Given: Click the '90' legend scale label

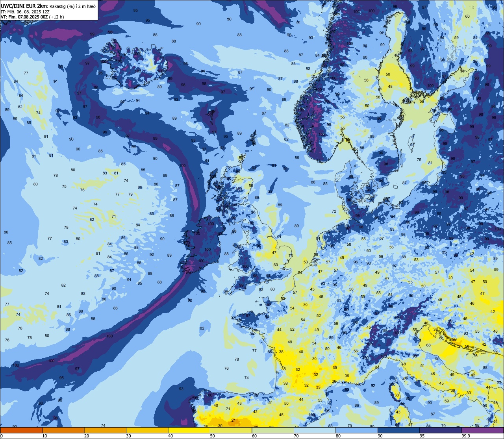Looking at the screenshot, I should tap(380, 436).
